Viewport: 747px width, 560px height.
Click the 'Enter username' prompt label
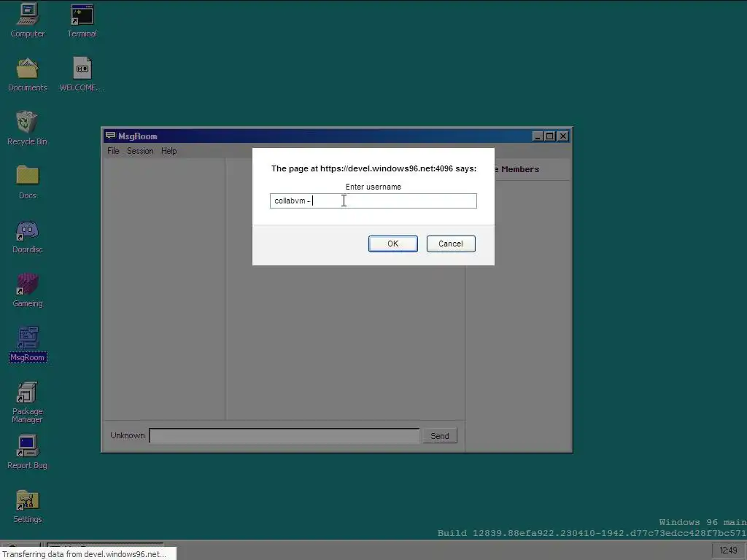(373, 187)
